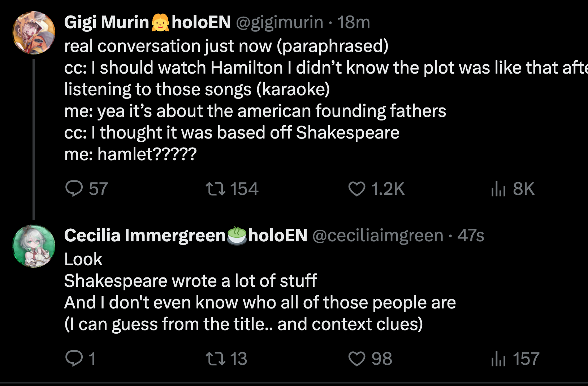Screen dimensions: 588x386
Task: Visit the @gigimurin handle link
Action: point(280,22)
